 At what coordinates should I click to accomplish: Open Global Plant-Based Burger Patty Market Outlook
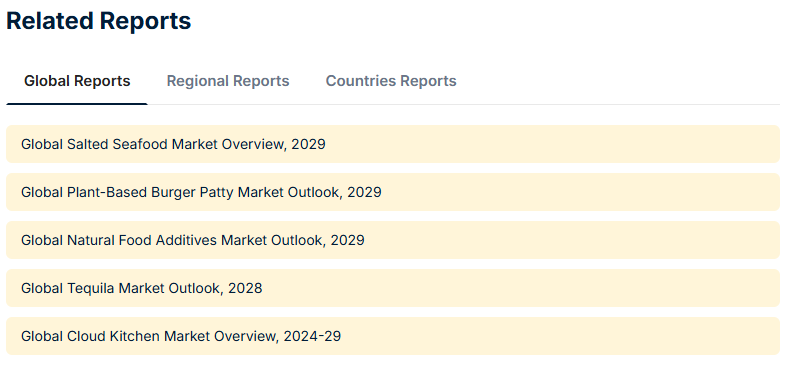click(393, 192)
